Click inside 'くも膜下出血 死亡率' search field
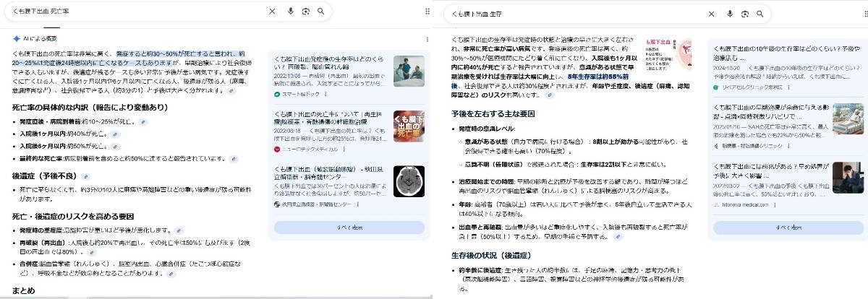The height and width of the screenshot is (299, 868). [145, 12]
